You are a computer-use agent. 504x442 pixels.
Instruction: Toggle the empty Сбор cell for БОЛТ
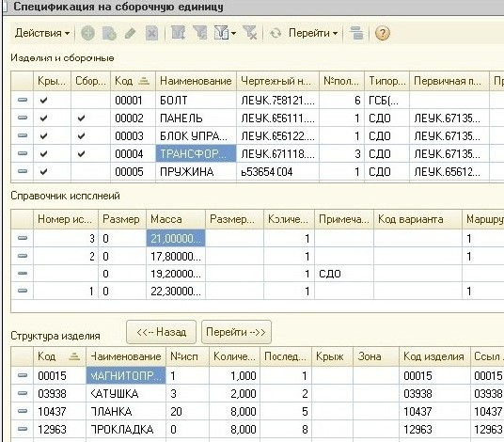90,101
